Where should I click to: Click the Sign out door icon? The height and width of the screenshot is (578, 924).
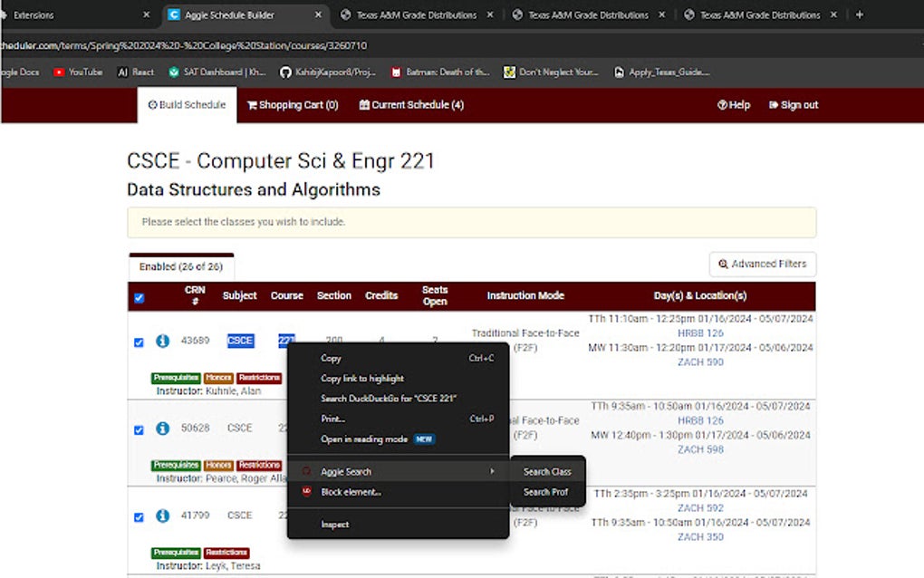(x=775, y=104)
